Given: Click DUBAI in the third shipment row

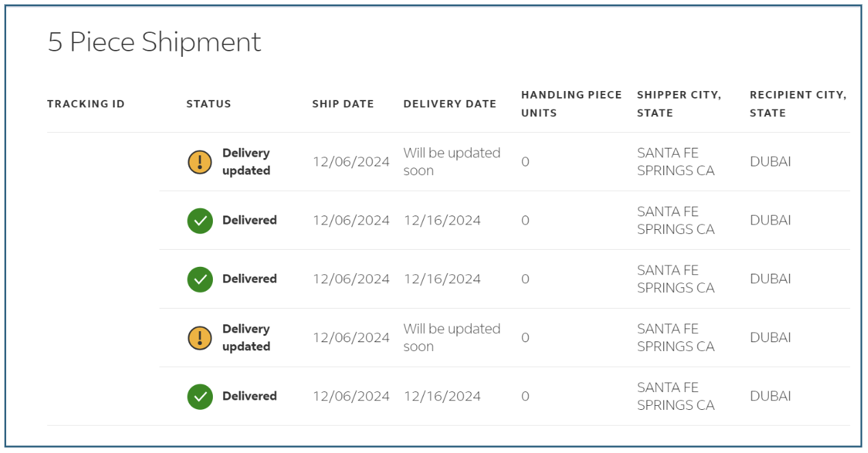Looking at the screenshot, I should [770, 279].
